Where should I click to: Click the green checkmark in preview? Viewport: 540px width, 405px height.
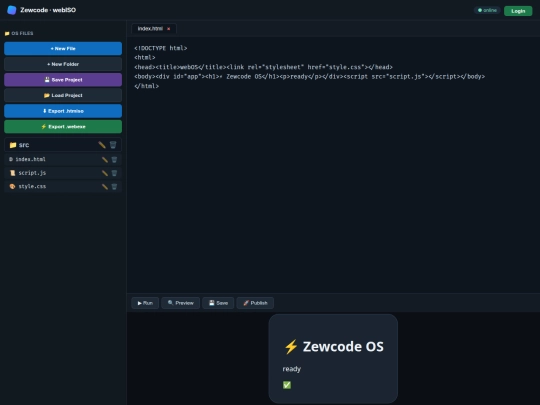pos(287,385)
